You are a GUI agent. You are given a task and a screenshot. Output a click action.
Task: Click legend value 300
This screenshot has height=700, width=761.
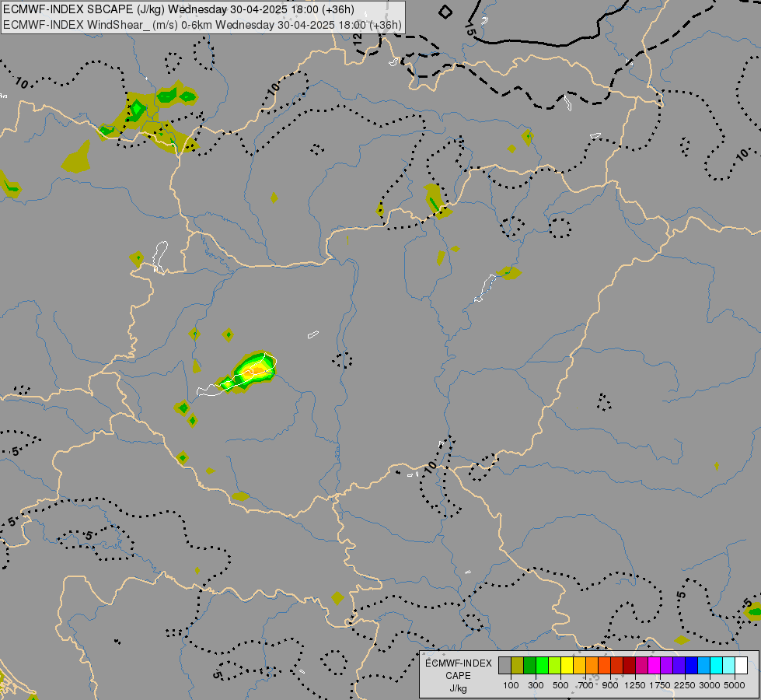pyautogui.click(x=536, y=685)
